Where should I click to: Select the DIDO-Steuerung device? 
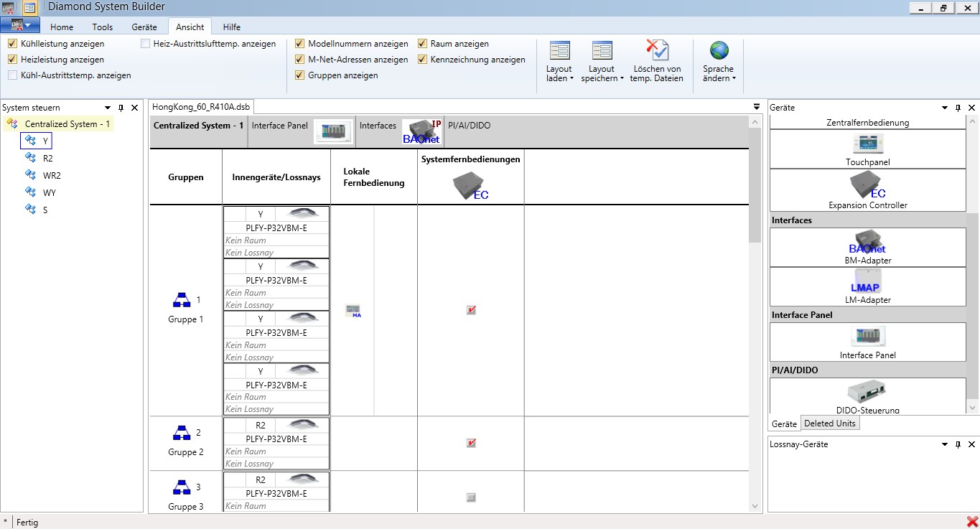pyautogui.click(x=867, y=396)
